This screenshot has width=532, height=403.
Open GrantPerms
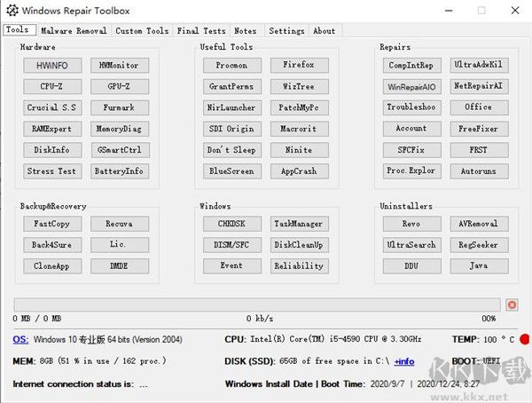(232, 86)
